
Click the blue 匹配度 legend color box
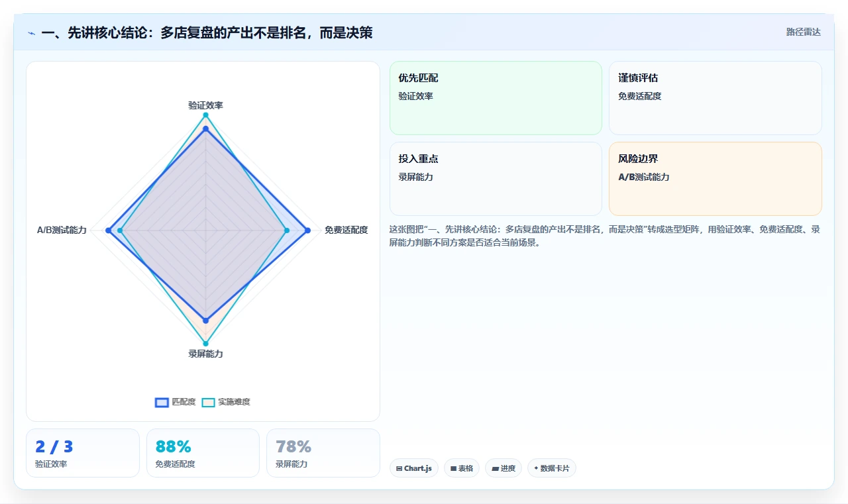[x=162, y=402]
